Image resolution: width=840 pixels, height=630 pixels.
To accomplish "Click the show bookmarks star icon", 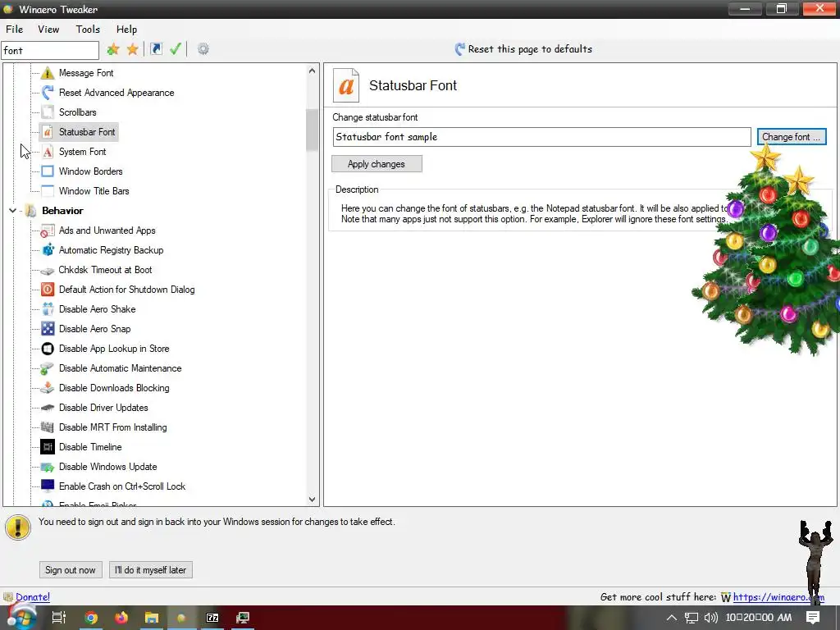I will (132, 49).
